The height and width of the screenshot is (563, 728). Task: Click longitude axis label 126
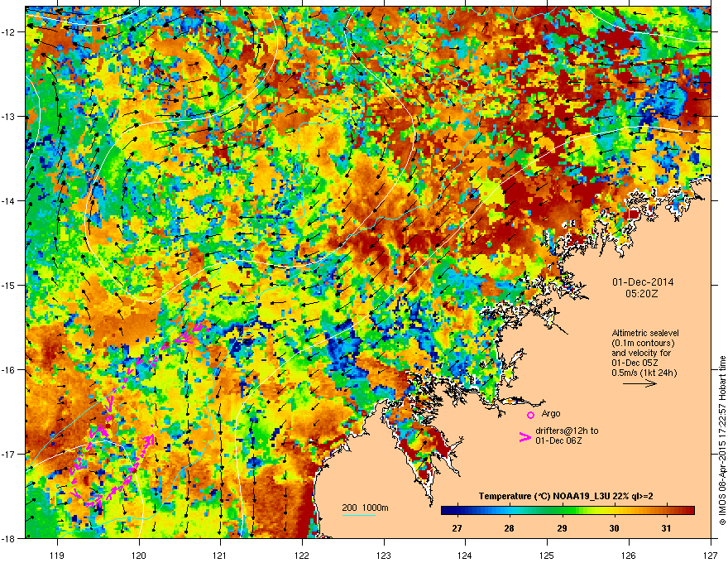(629, 555)
